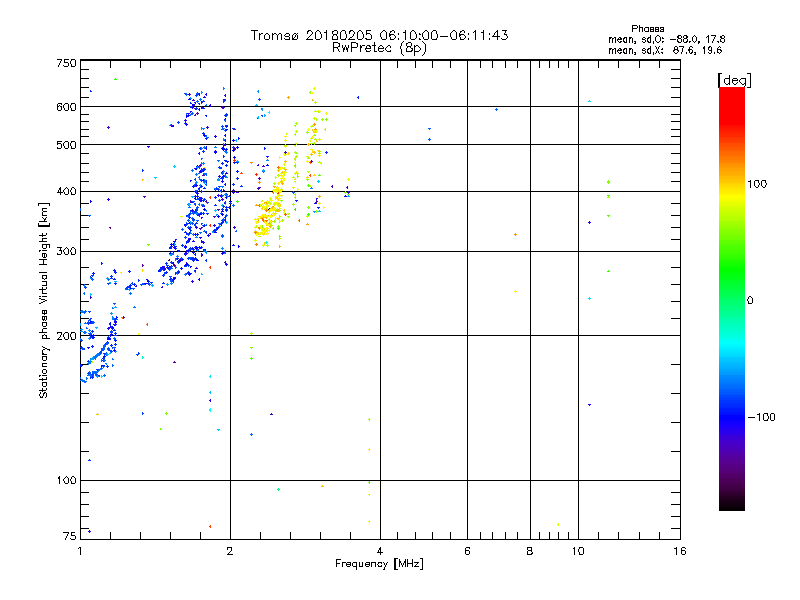Click the plot title 'Tromsø 20180205 06:10:00-06:11:43'

coord(379,35)
